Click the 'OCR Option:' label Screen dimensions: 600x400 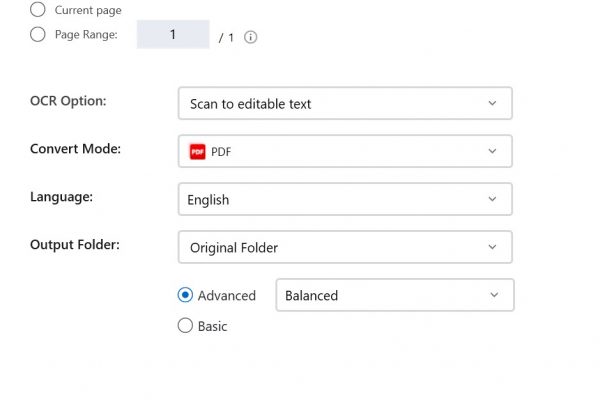68,101
